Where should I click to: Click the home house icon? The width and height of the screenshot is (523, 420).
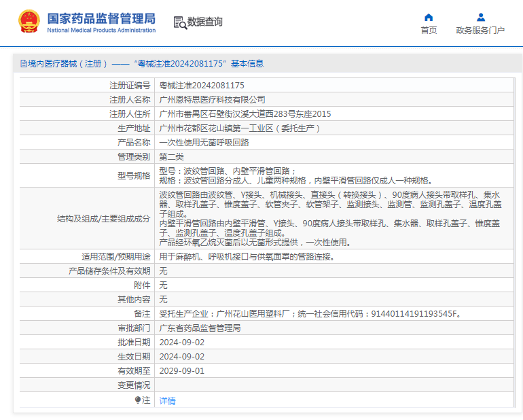point(429,17)
